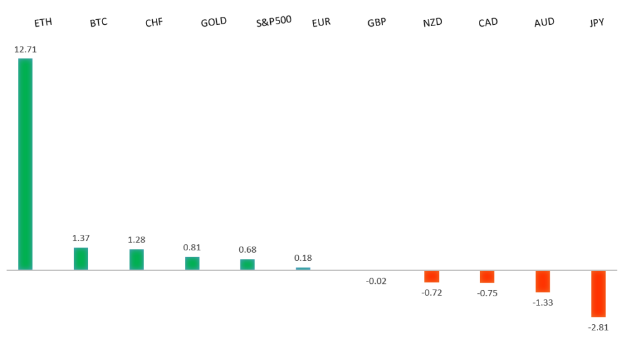Click the green CHF bar
636x364 pixels.
(137, 259)
